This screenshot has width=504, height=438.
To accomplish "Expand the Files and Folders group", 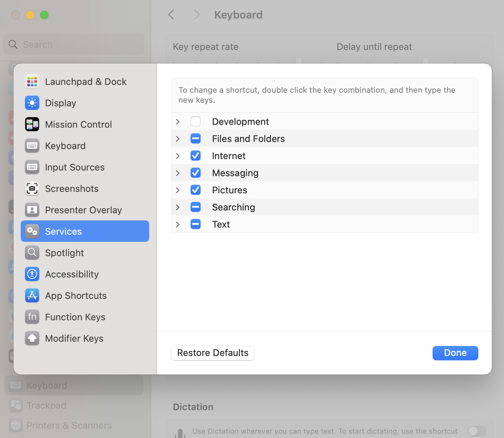I will point(178,139).
